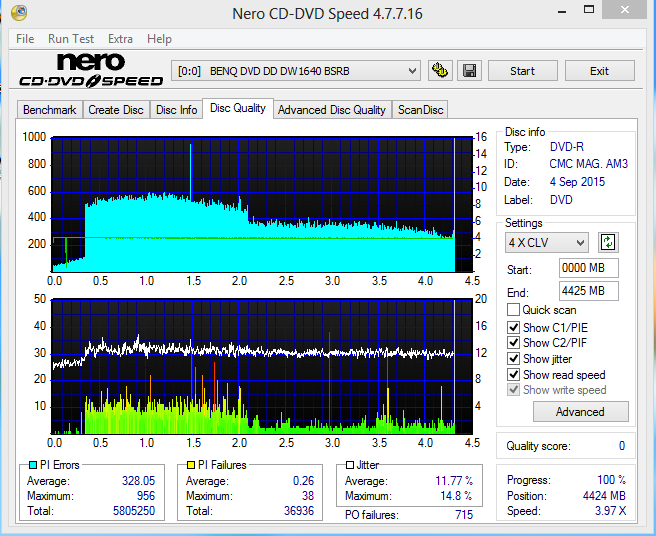Open the drive selection dropdown

[x=296, y=71]
